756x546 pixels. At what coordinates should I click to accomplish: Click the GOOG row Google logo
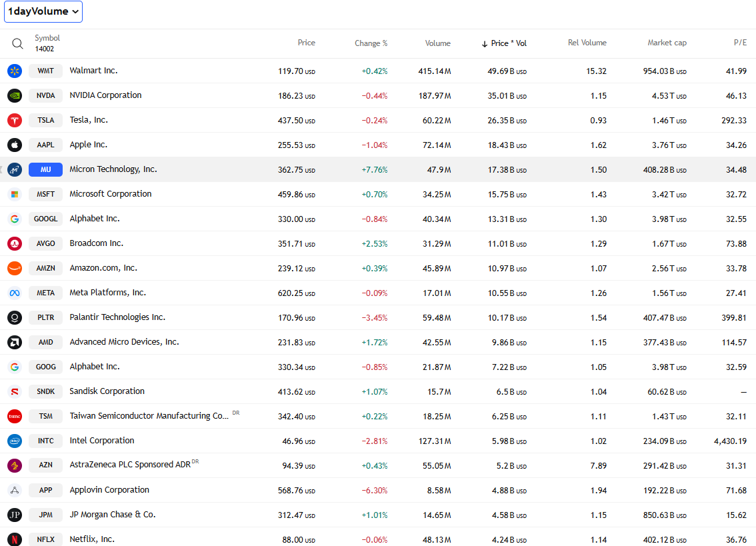[15, 367]
